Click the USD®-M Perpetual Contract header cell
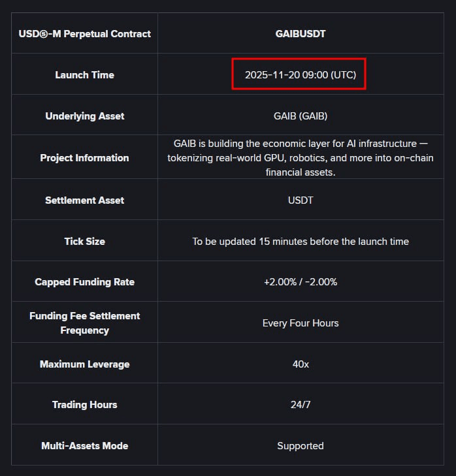Image resolution: width=456 pixels, height=476 pixels. pos(84,33)
